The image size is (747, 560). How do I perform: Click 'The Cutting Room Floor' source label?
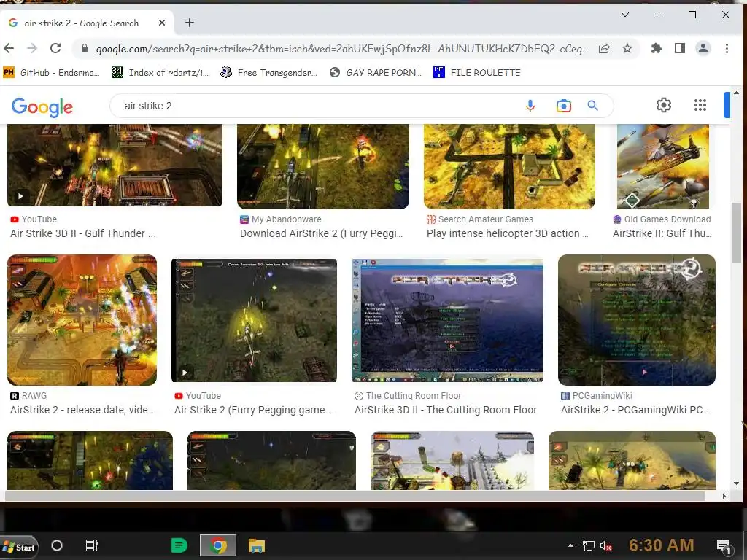click(x=414, y=396)
